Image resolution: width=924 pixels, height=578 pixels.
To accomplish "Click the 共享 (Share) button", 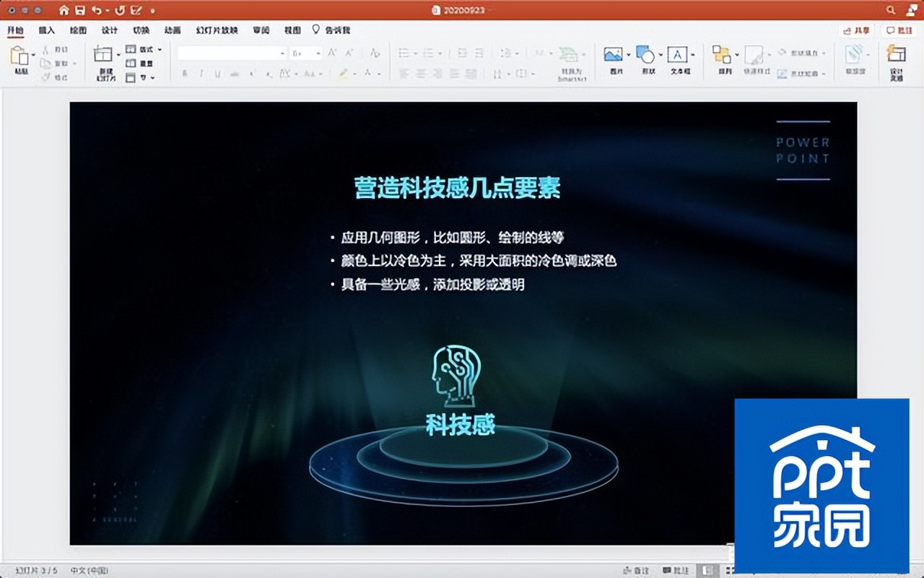I will tap(858, 30).
